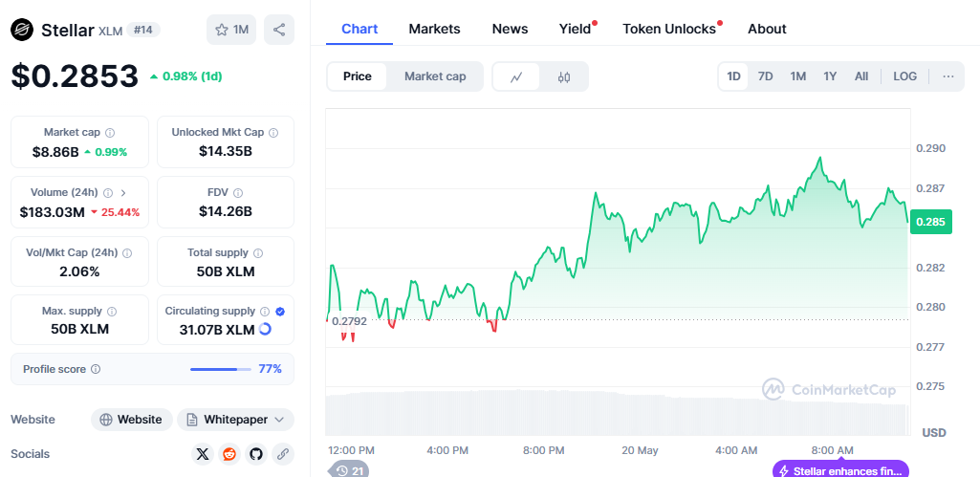Click info icon next to Max. supply
The height and width of the screenshot is (477, 980).
click(112, 312)
